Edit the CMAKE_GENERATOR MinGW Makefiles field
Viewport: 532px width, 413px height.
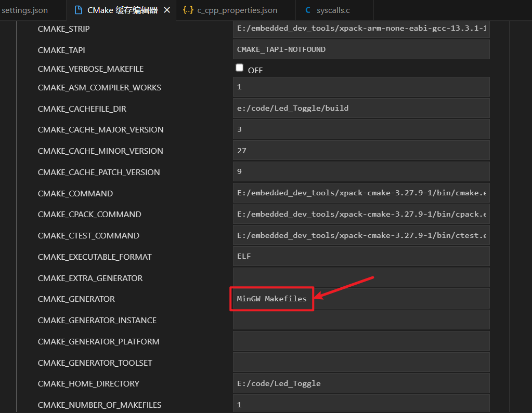pos(361,299)
